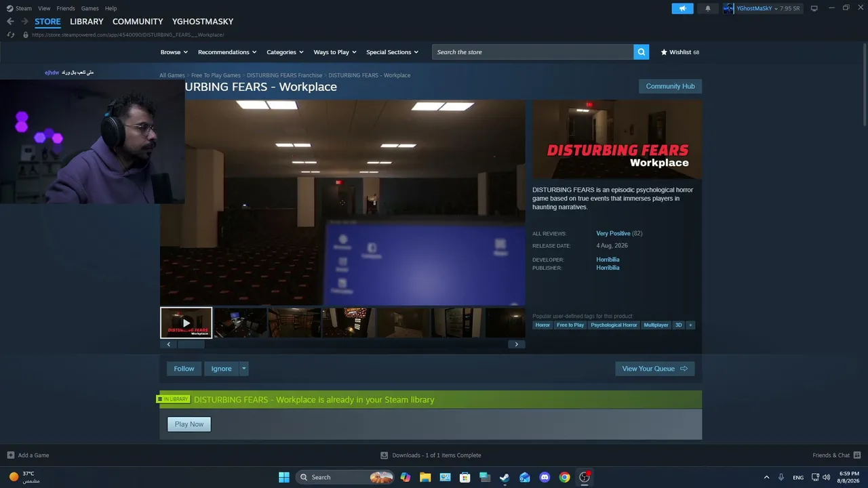Open Discord from the taskbar

tap(545, 477)
